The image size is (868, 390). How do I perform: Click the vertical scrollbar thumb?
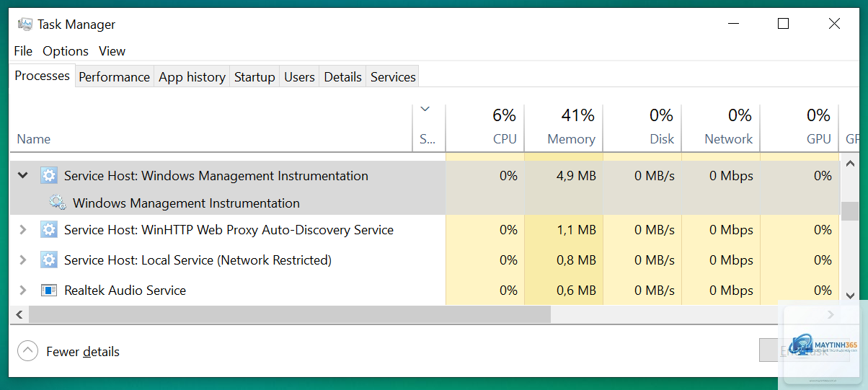pyautogui.click(x=849, y=210)
